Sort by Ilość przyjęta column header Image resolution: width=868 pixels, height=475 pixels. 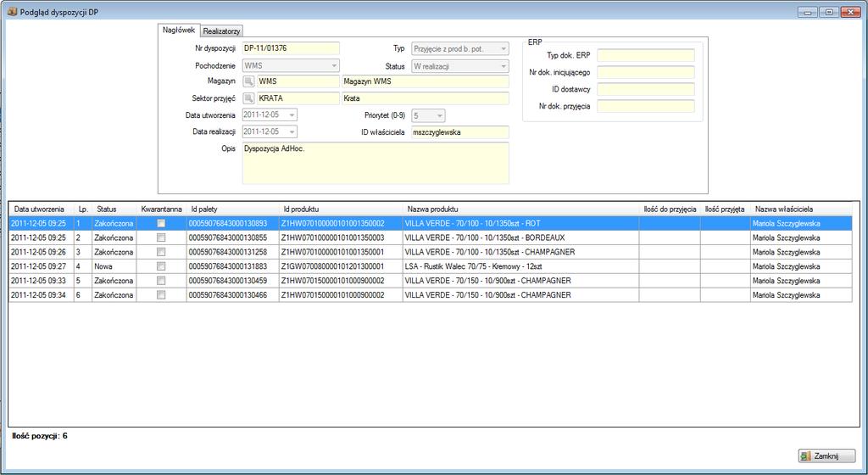point(726,210)
